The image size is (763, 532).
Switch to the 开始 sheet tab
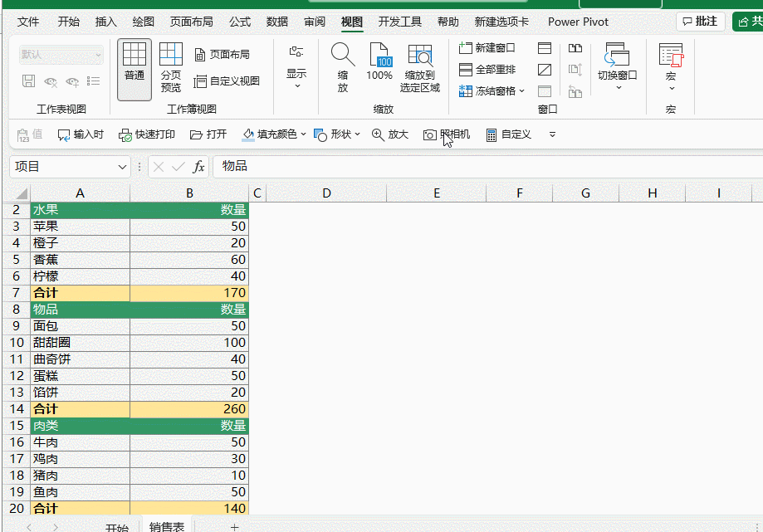[x=117, y=528]
